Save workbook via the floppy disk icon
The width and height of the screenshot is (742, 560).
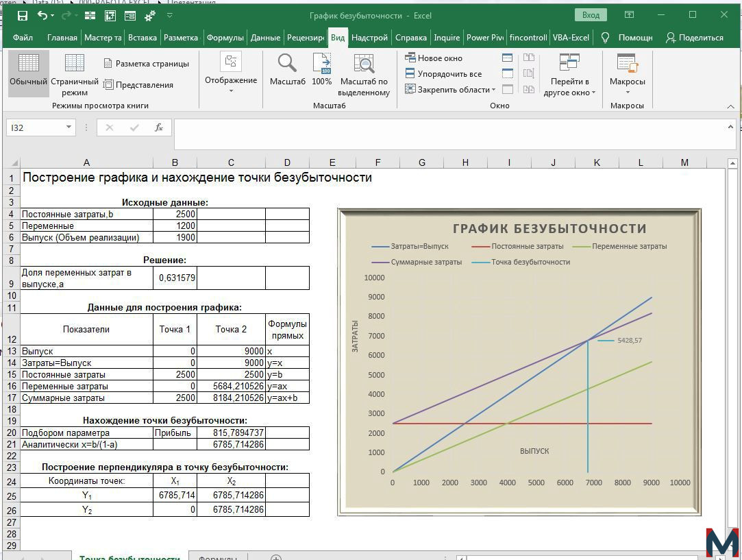[x=22, y=16]
